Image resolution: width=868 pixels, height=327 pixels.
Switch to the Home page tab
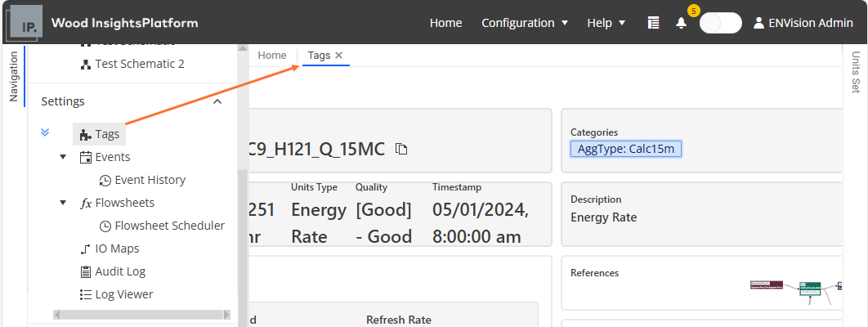coord(272,56)
